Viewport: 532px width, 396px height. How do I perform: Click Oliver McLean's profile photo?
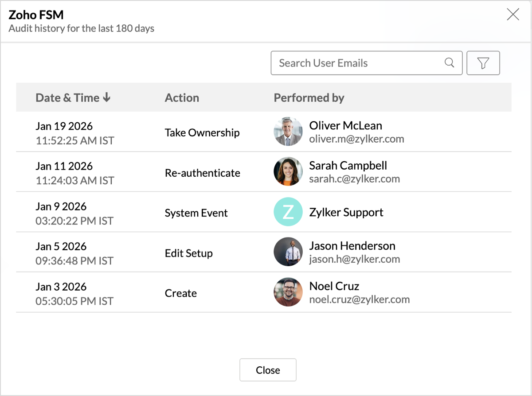tap(288, 132)
